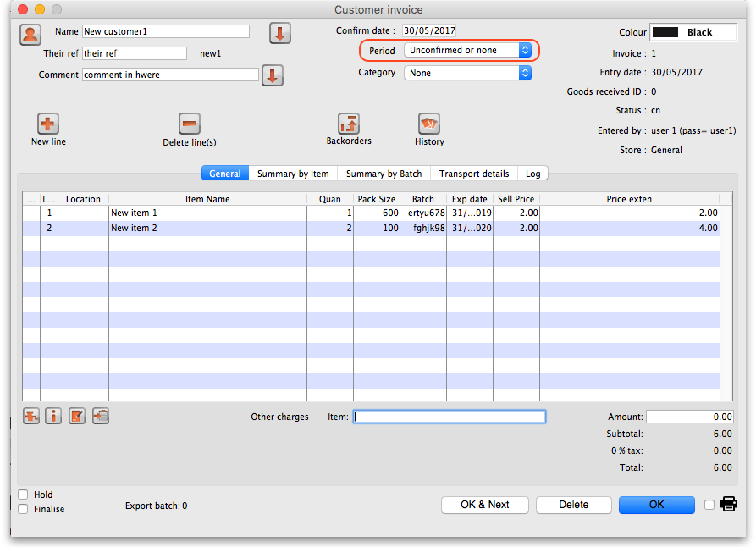Expand the Category dropdown set to None
756x547 pixels.
467,74
